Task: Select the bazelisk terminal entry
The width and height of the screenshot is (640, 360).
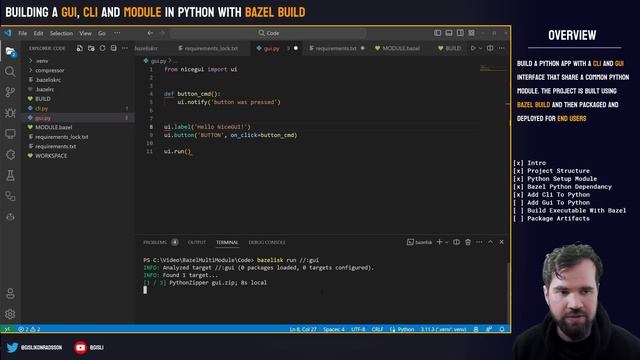Action: pyautogui.click(x=420, y=242)
